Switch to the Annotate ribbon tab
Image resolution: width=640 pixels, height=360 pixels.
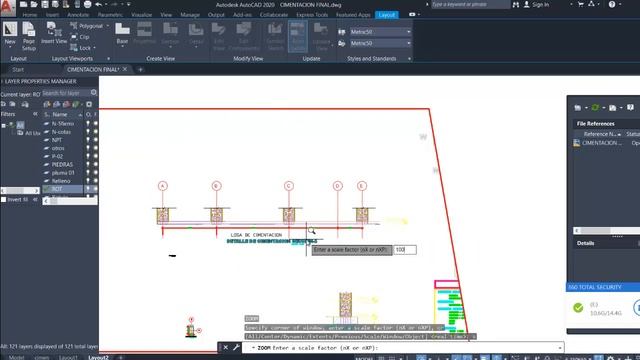78,15
